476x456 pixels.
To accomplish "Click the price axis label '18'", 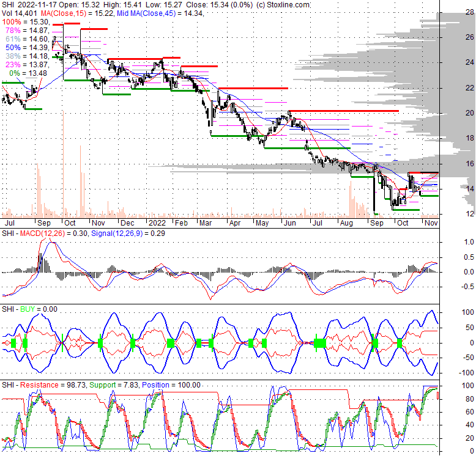I will (x=470, y=138).
